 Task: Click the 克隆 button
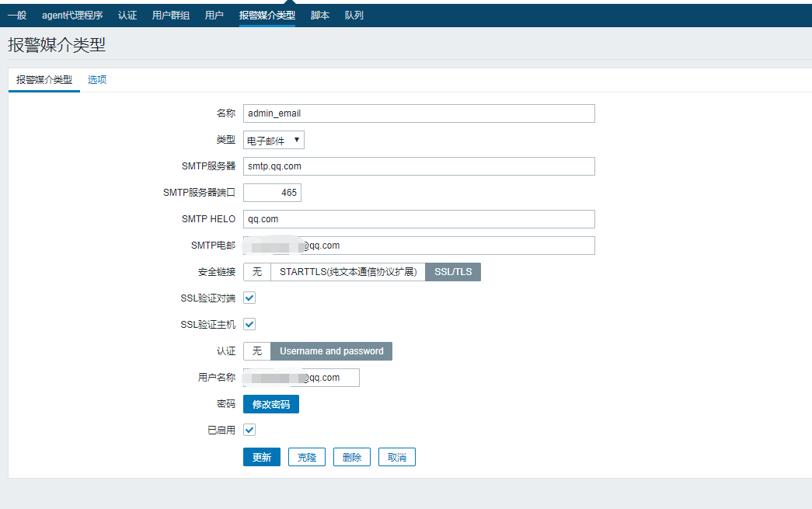pos(307,457)
